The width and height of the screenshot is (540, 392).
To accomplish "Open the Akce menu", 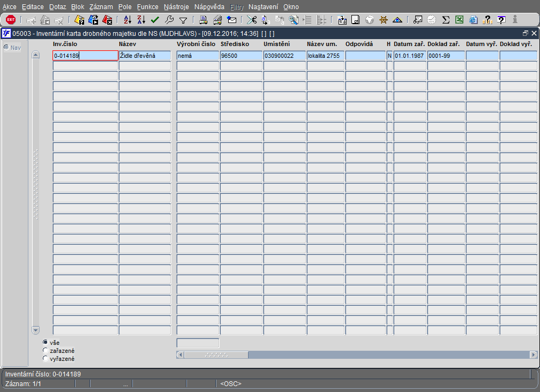I will [x=9, y=7].
